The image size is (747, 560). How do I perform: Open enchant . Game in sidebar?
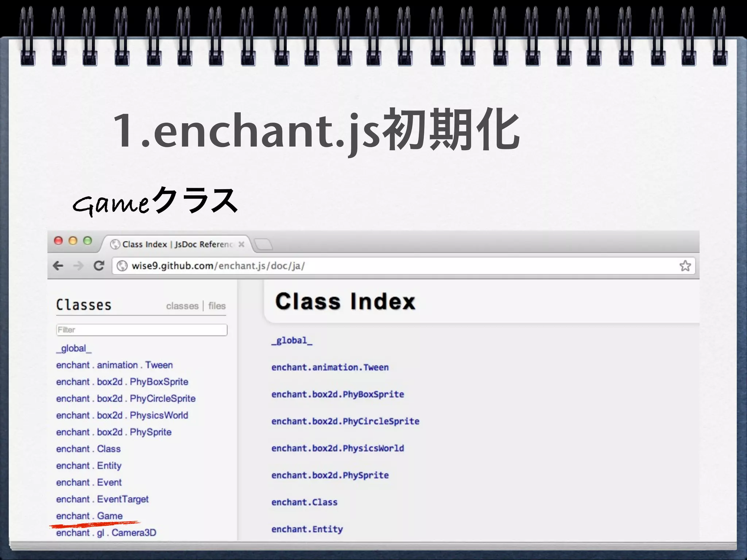tap(89, 516)
